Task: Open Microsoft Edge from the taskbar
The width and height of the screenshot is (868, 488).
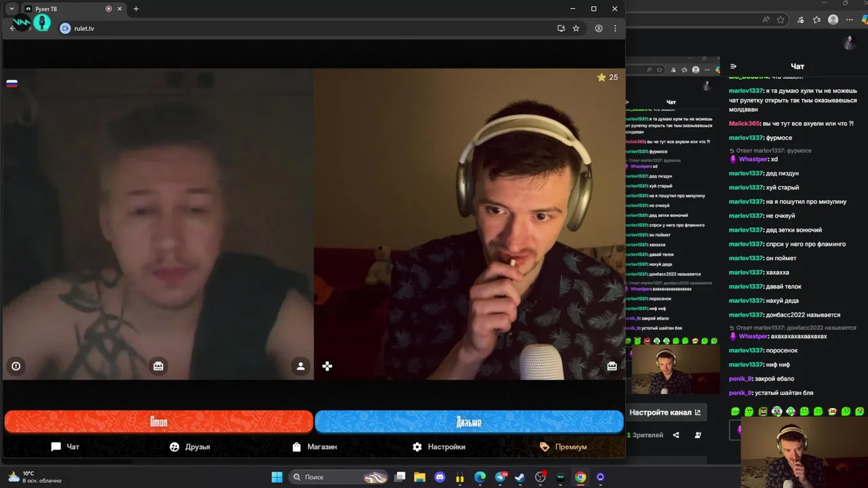Action: coord(480,477)
